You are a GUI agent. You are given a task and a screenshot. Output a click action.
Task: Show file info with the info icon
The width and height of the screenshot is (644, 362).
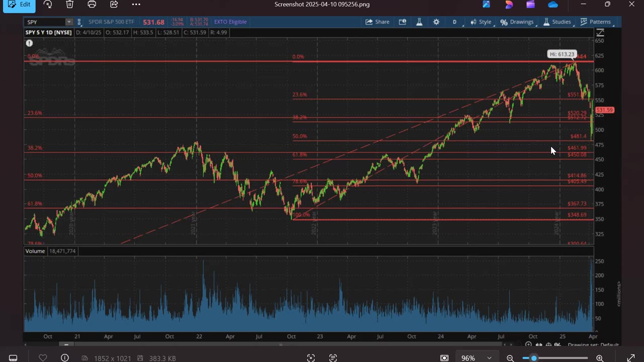pyautogui.click(x=65, y=358)
